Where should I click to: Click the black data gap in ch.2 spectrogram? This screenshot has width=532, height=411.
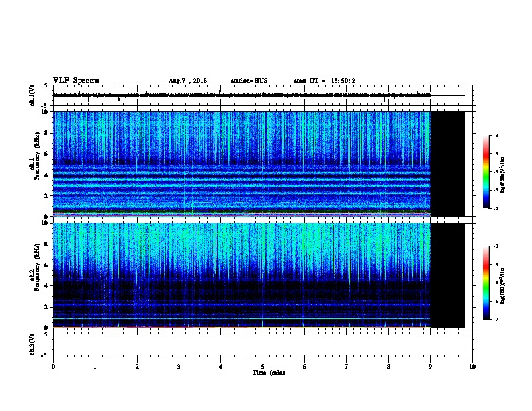[447, 275]
